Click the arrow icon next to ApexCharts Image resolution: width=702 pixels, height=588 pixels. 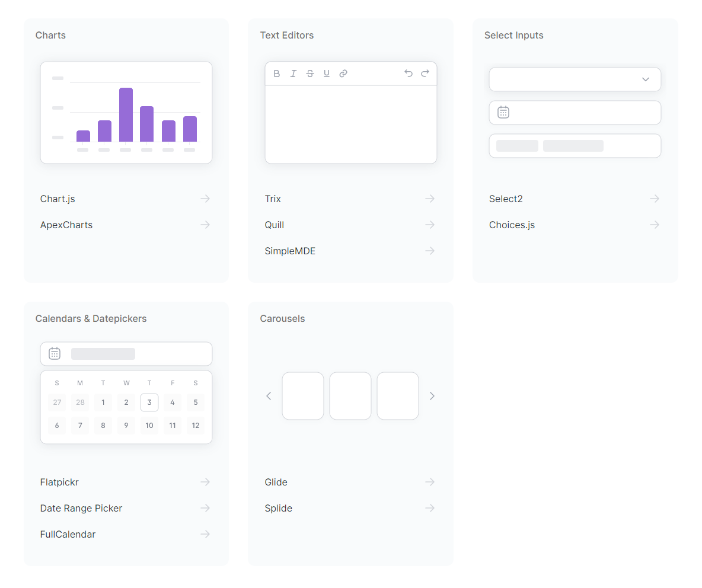pyautogui.click(x=205, y=225)
